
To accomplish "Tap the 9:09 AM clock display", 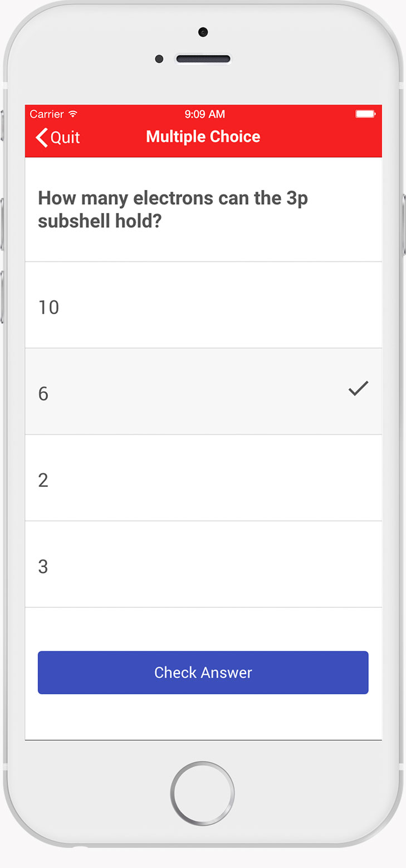I will pyautogui.click(x=204, y=114).
